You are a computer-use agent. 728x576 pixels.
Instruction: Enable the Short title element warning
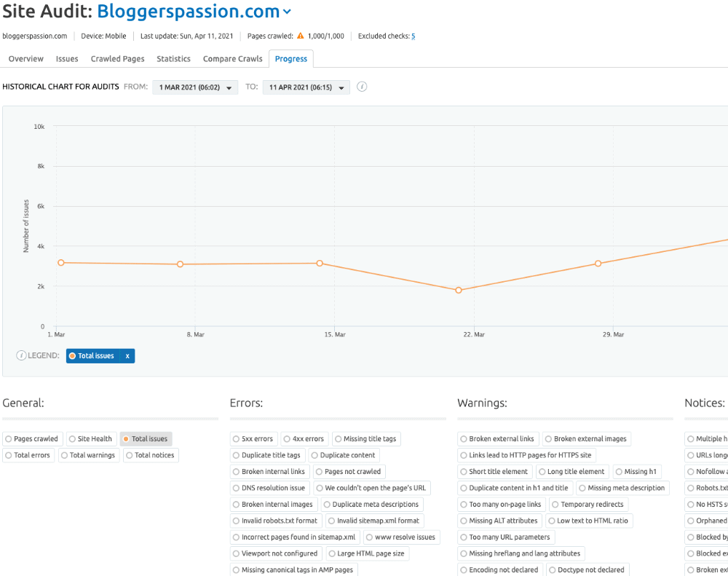495,471
